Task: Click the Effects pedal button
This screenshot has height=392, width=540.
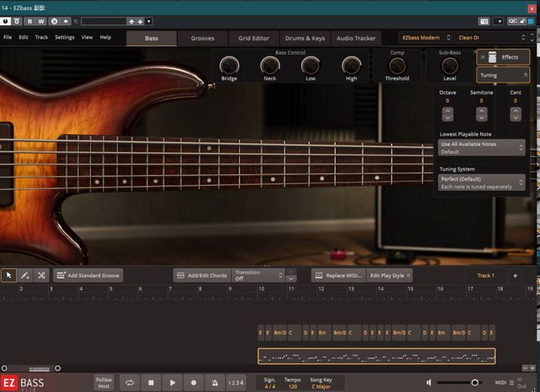Action: [x=502, y=56]
